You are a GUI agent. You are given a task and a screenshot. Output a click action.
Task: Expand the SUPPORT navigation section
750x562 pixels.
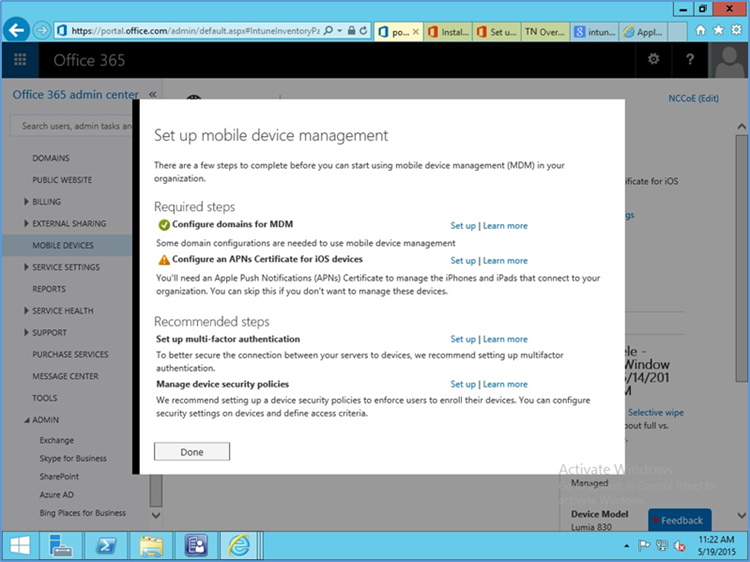[x=26, y=332]
